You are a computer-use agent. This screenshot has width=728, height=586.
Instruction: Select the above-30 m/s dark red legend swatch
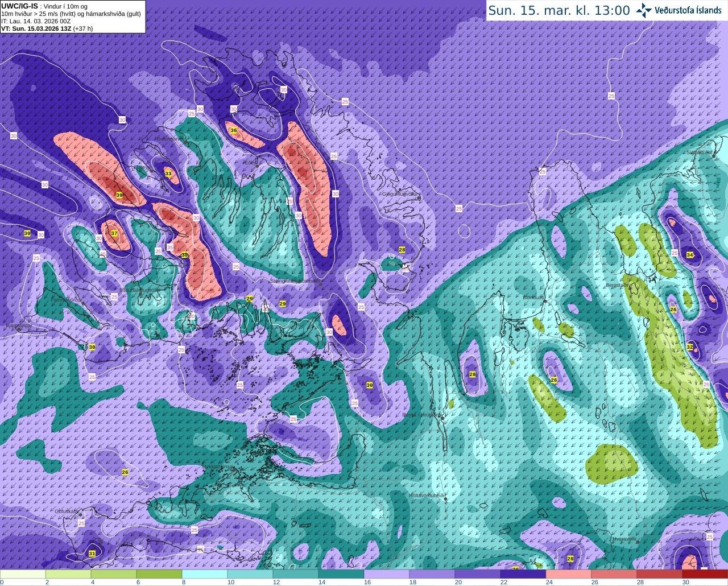pos(705,574)
